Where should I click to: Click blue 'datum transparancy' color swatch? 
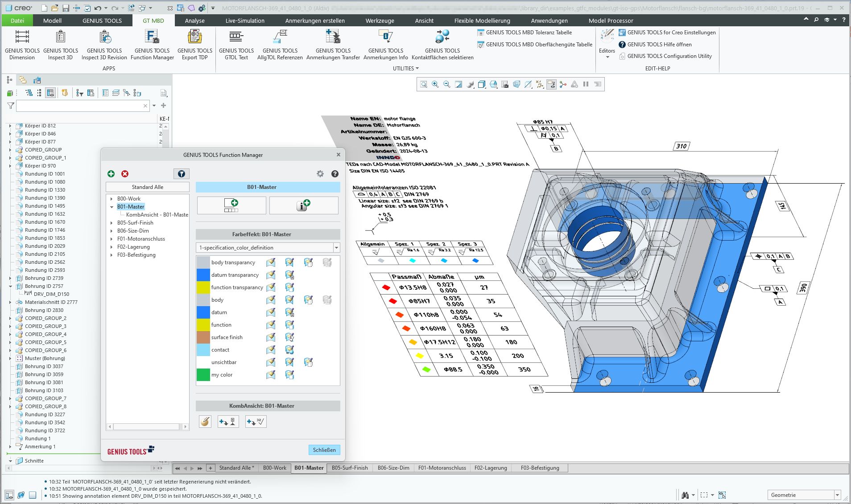point(203,275)
